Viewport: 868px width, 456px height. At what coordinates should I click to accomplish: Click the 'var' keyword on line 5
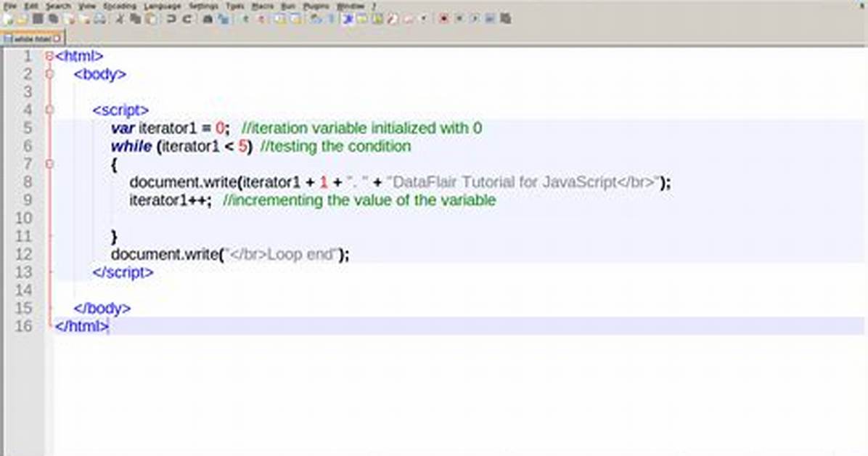[x=123, y=129]
